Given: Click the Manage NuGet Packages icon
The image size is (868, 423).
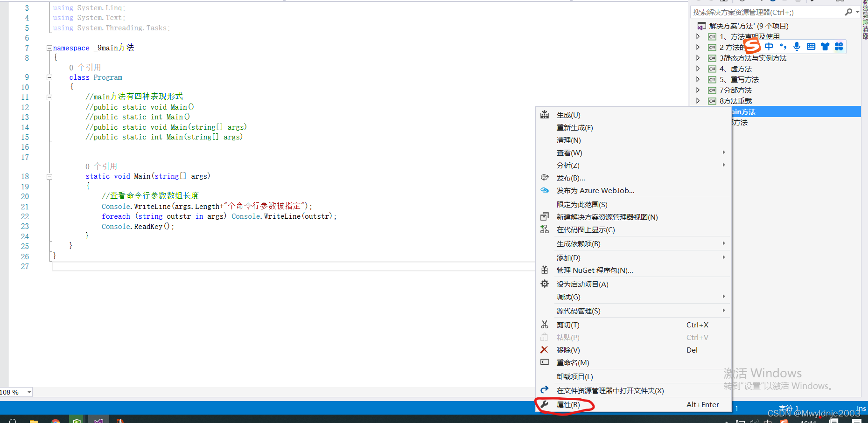Looking at the screenshot, I should point(544,270).
